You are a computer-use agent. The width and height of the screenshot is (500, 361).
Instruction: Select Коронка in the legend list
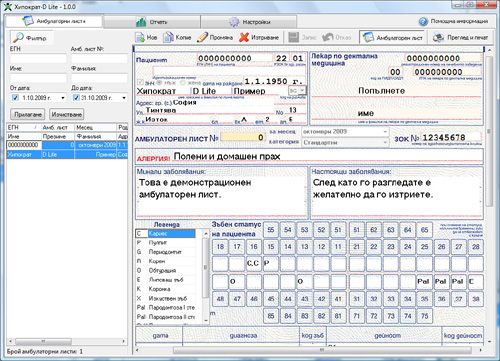[165, 289]
